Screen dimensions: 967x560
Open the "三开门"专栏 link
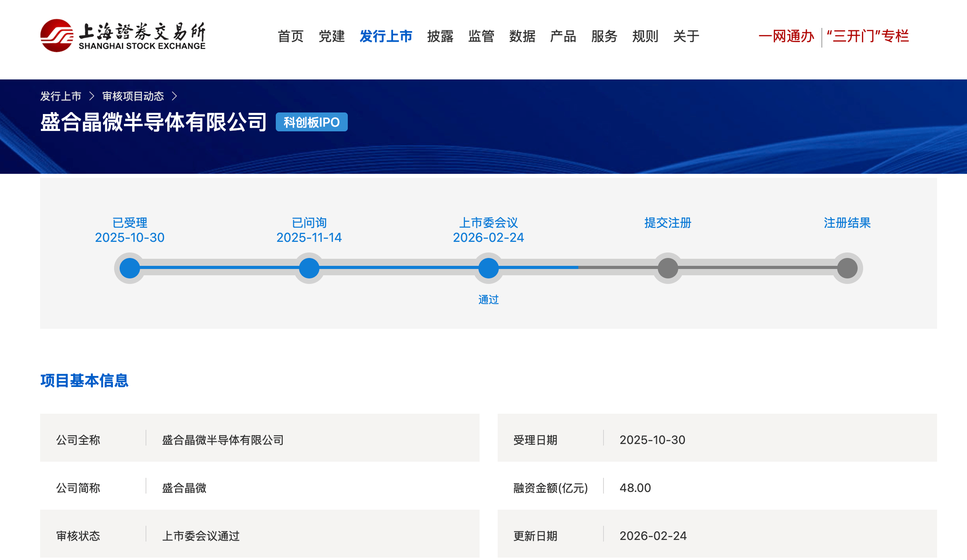[x=868, y=36]
